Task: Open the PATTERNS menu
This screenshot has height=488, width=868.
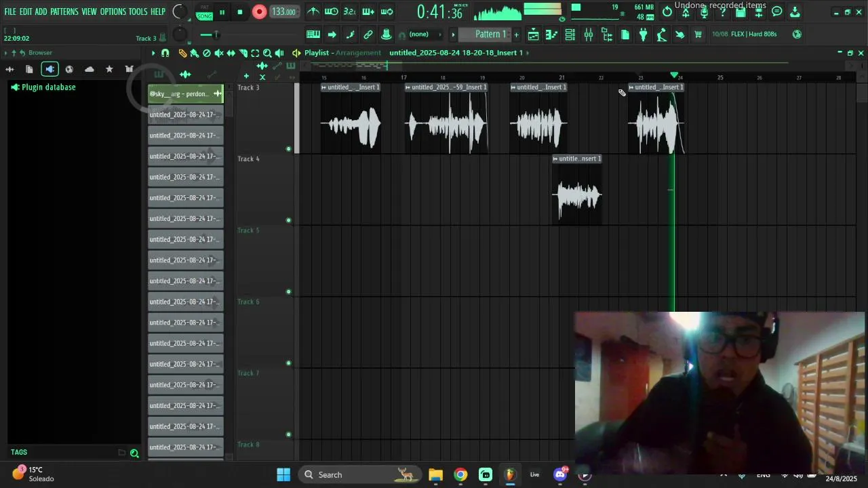Action: pos(64,12)
